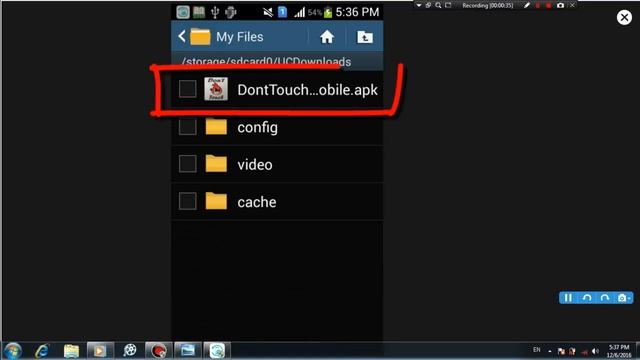
Task: Tap the first green status bar app icon
Action: tap(183, 12)
